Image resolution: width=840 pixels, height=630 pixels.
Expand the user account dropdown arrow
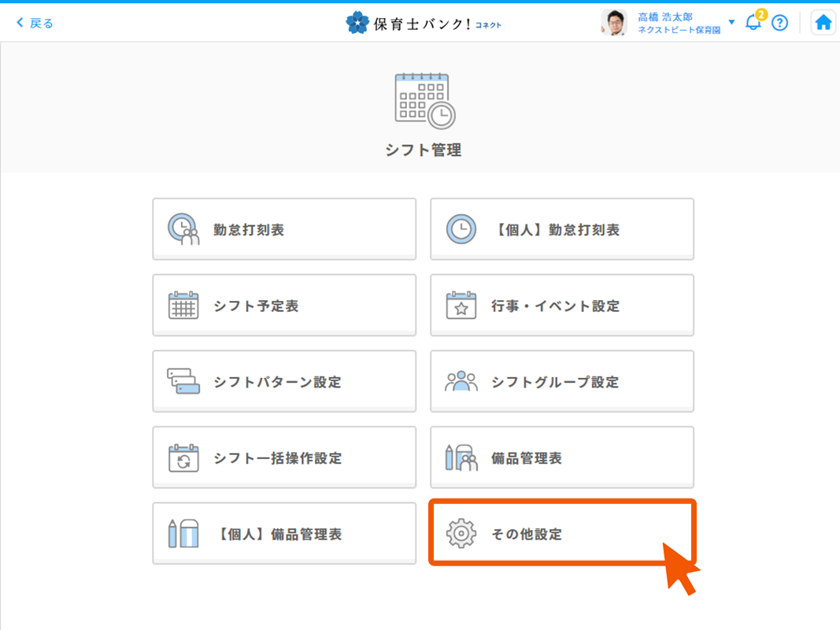coord(731,22)
